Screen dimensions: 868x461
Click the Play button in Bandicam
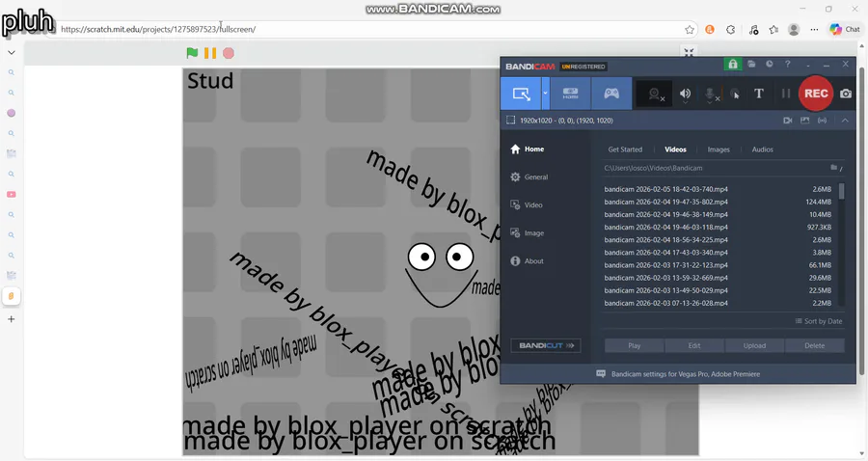click(x=635, y=345)
